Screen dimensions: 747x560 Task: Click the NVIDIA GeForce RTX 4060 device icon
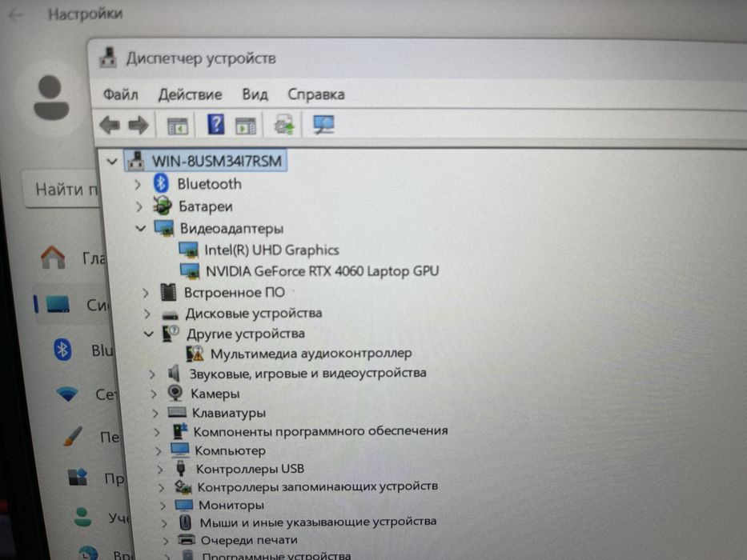[x=190, y=271]
